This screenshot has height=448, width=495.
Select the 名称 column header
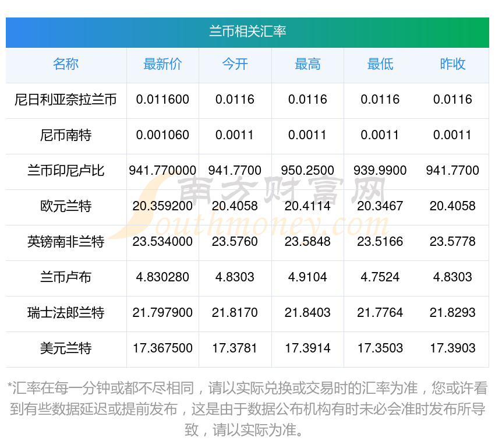tap(66, 64)
